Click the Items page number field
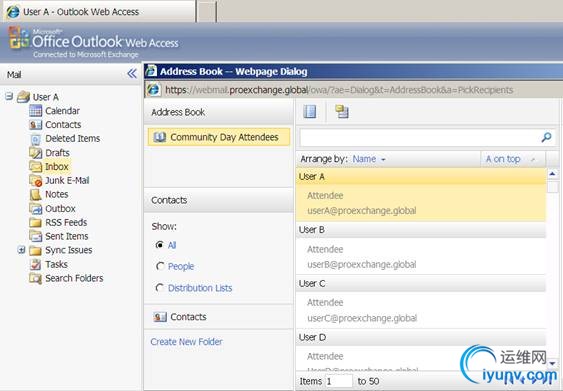This screenshot has height=391, width=563. [339, 381]
